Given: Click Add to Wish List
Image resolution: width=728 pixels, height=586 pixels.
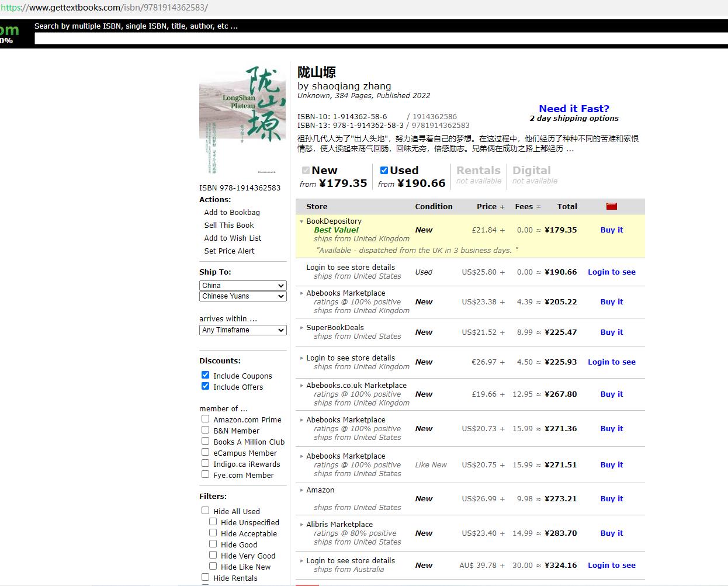Looking at the screenshot, I should pyautogui.click(x=233, y=238).
